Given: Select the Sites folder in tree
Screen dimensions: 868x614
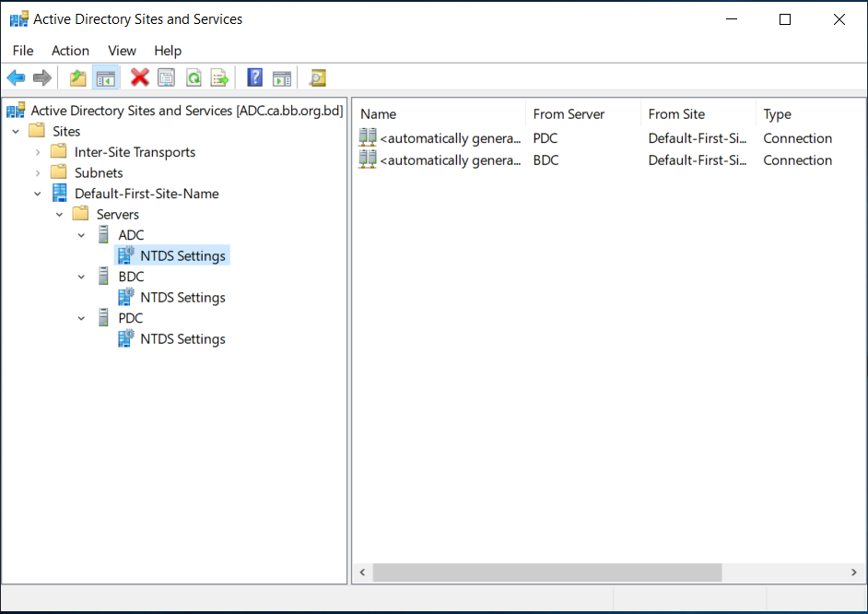Looking at the screenshot, I should click(x=66, y=131).
